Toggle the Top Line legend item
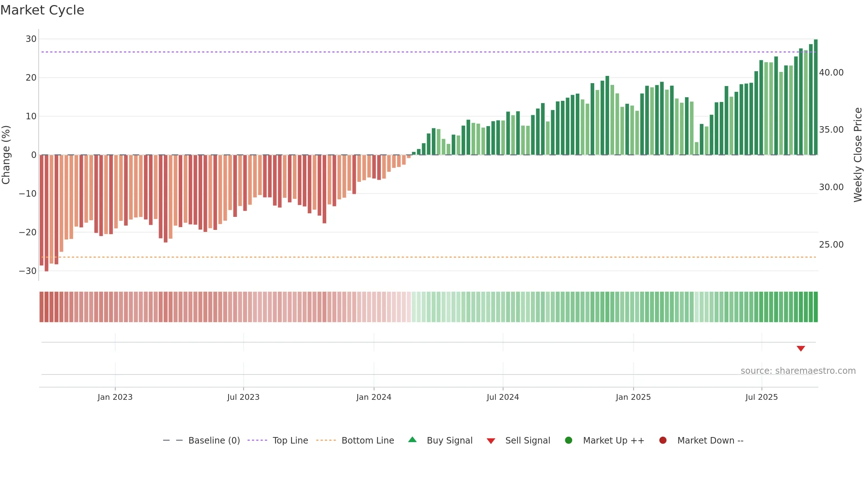This screenshot has height=488, width=868. (278, 440)
